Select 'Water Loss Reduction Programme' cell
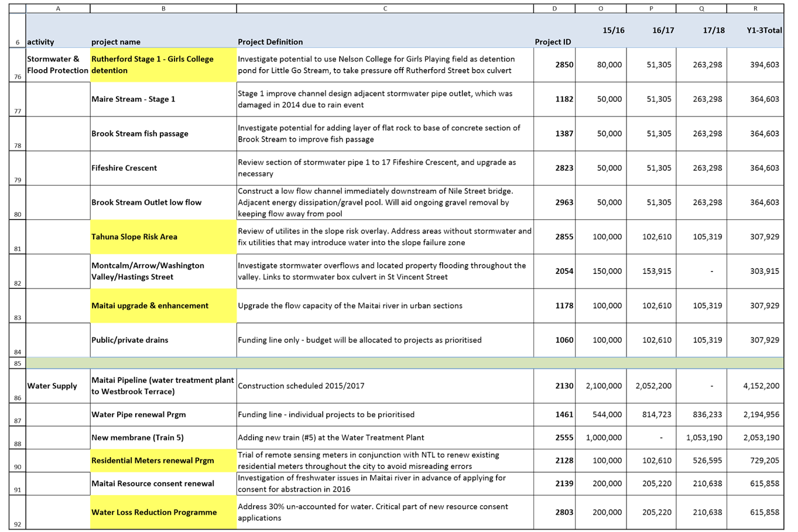Screen dimensions: 798x532 [x=163, y=512]
